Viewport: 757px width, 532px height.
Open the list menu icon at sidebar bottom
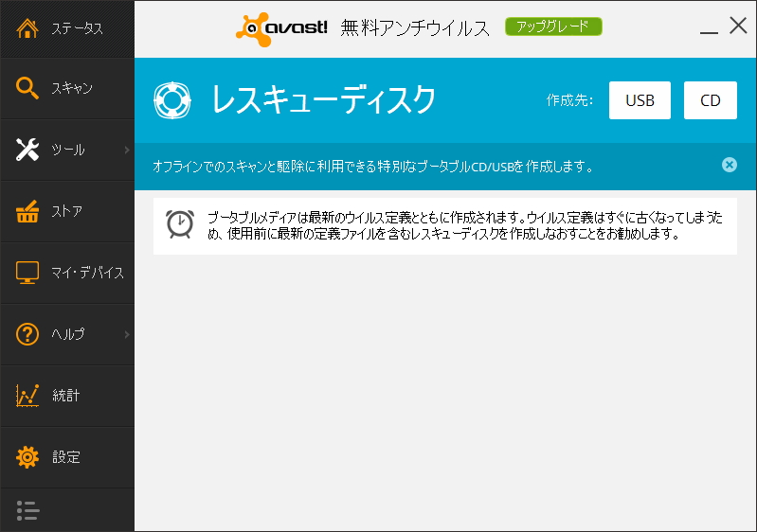pos(27,510)
